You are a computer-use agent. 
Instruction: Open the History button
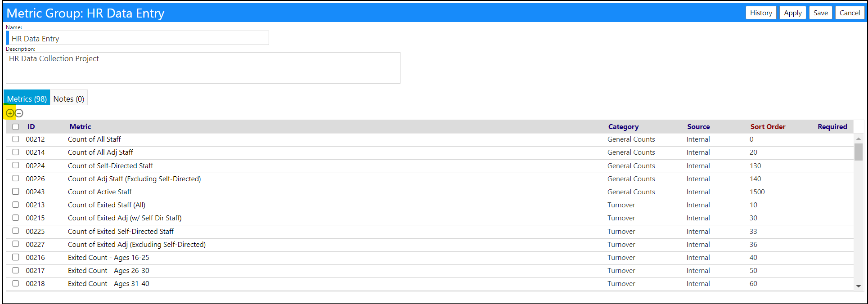click(761, 13)
